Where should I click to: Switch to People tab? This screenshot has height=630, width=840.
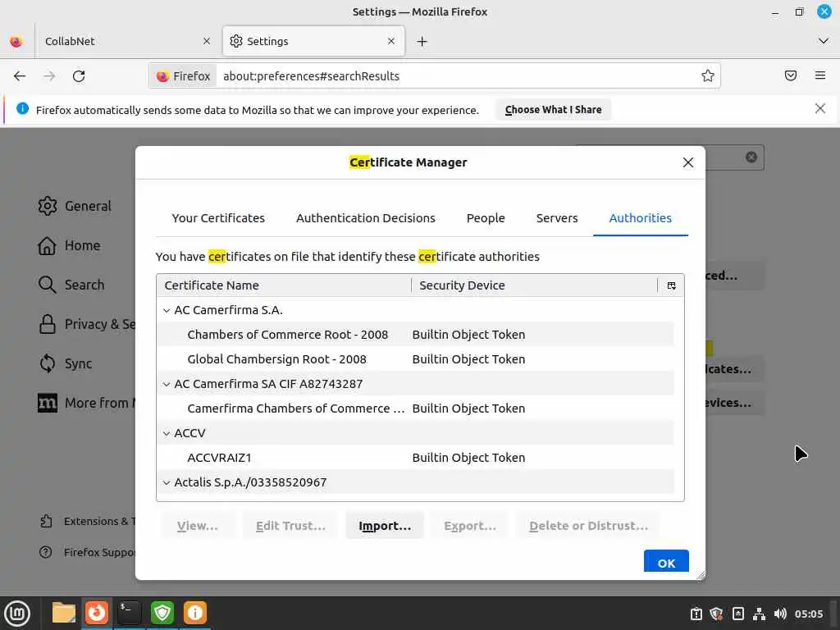pos(486,218)
